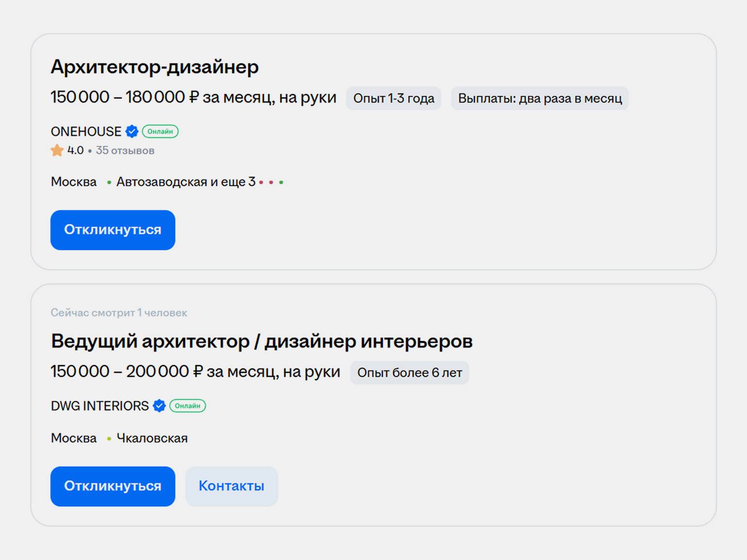Click the Онлайн badge next to ONEHOUSE
Screen dimensions: 747x560
pyautogui.click(x=160, y=131)
